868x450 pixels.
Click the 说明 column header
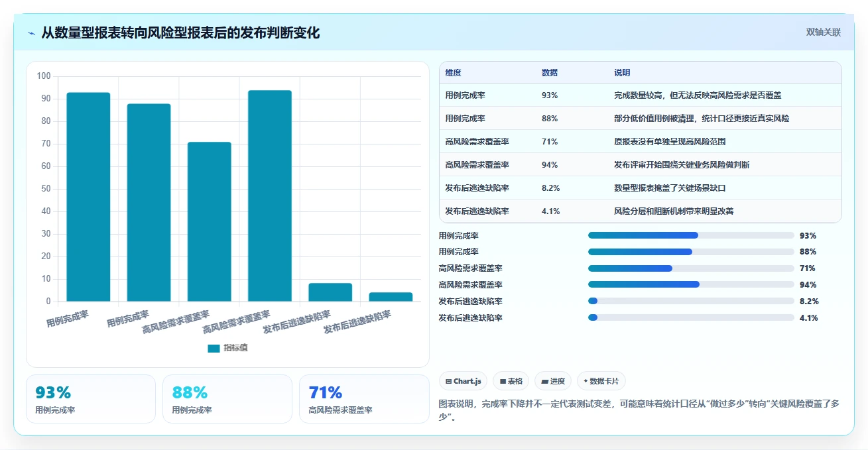tap(622, 72)
